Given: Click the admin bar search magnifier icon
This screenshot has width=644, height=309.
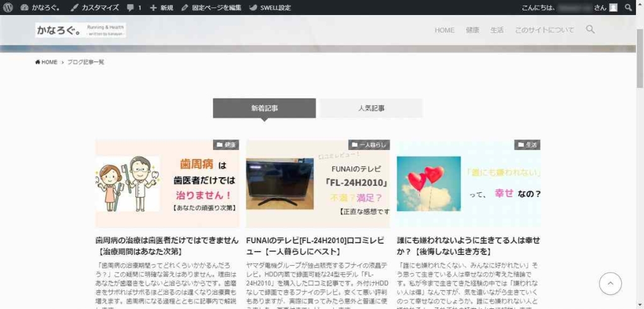Looking at the screenshot, I should coord(628,8).
